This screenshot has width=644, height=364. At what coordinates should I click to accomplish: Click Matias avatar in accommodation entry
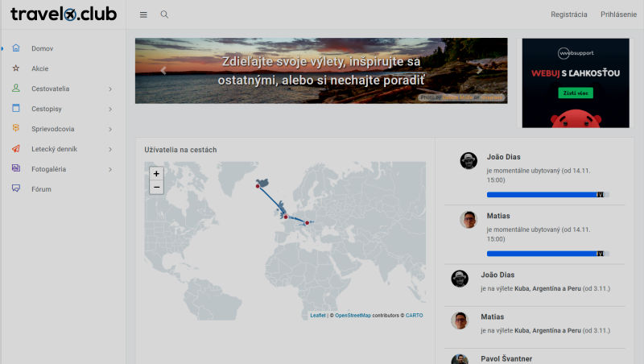[469, 220]
